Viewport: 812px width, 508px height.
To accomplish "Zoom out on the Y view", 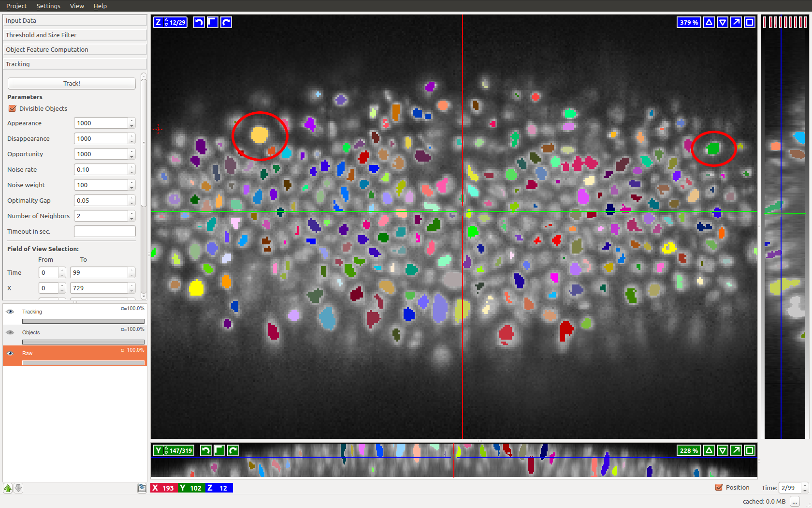I will coord(722,450).
